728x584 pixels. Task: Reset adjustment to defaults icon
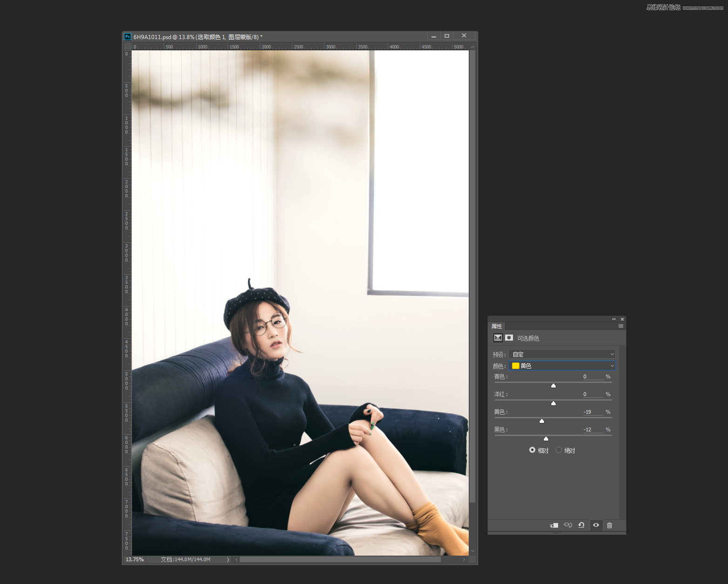(x=581, y=525)
